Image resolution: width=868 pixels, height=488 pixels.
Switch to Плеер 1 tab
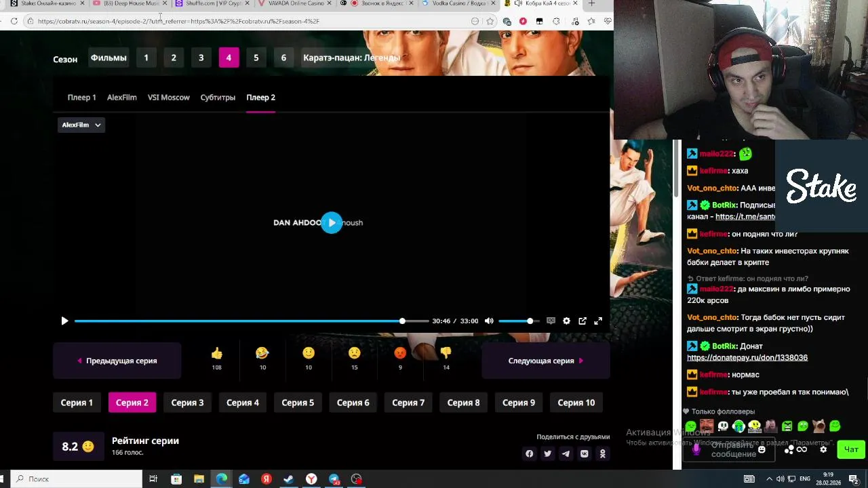coord(81,97)
